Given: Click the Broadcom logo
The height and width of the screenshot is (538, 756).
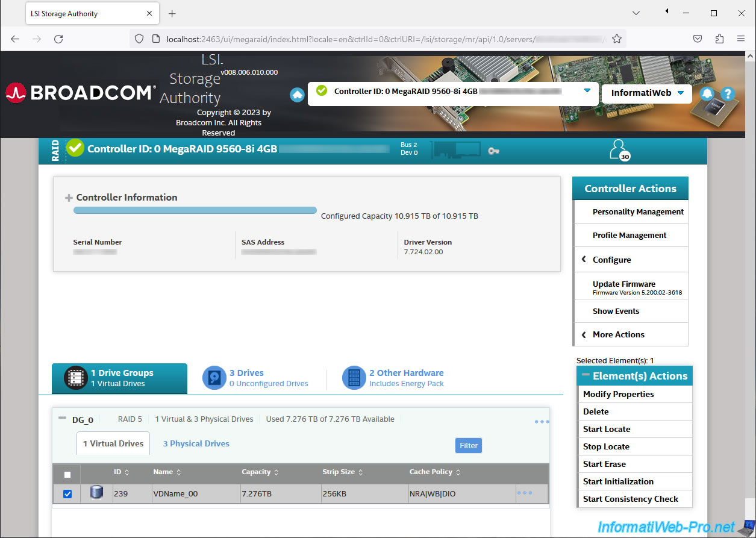Looking at the screenshot, I should click(x=81, y=93).
